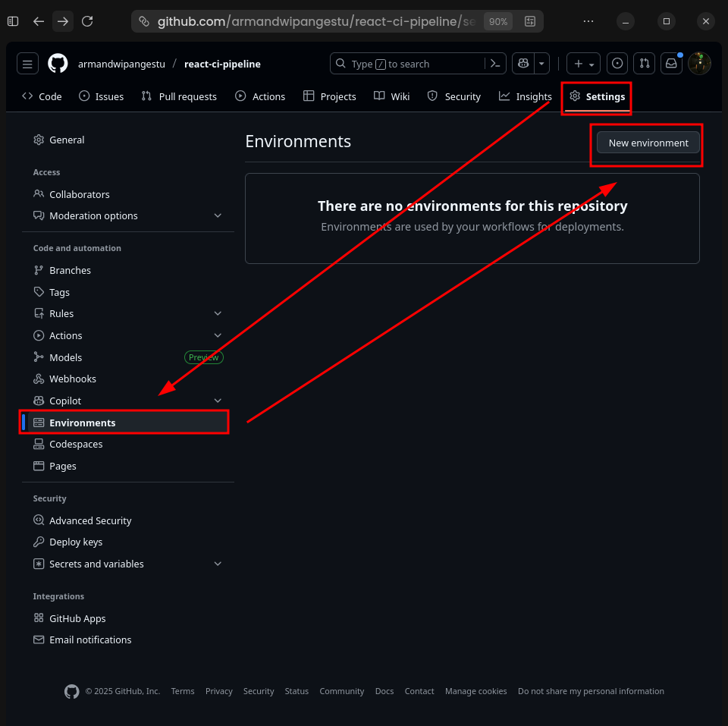This screenshot has width=728, height=726.
Task: Expand the Secrets and variables section
Action: (x=218, y=564)
